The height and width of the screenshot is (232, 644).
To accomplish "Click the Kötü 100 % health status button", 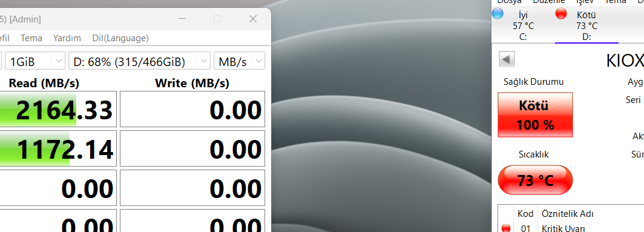I will pyautogui.click(x=535, y=114).
